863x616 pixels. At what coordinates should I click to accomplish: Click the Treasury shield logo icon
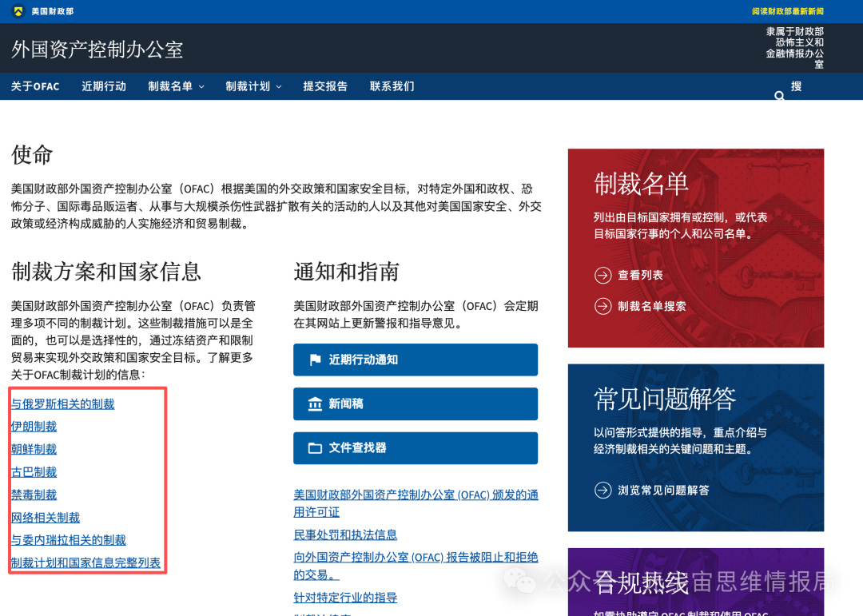(18, 11)
